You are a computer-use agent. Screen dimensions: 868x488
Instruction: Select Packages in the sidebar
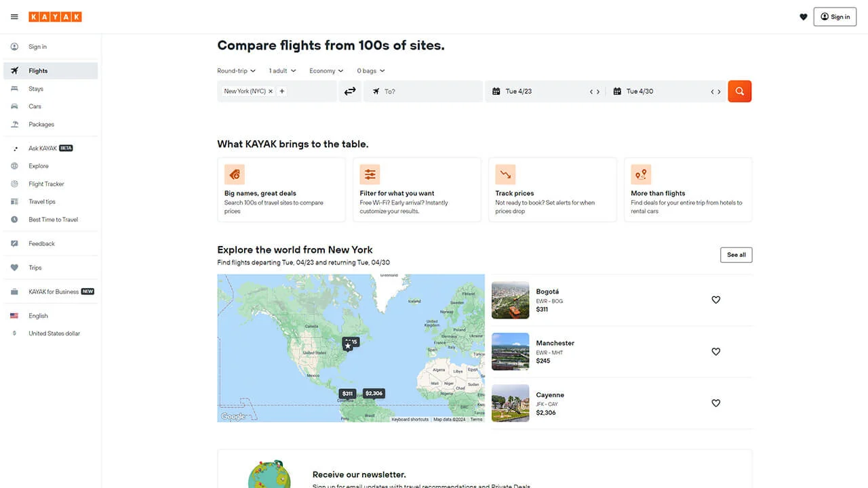click(51, 124)
